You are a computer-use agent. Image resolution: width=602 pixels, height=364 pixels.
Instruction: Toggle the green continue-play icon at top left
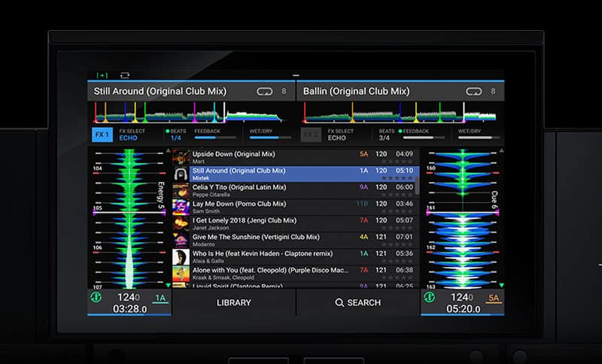(x=102, y=75)
